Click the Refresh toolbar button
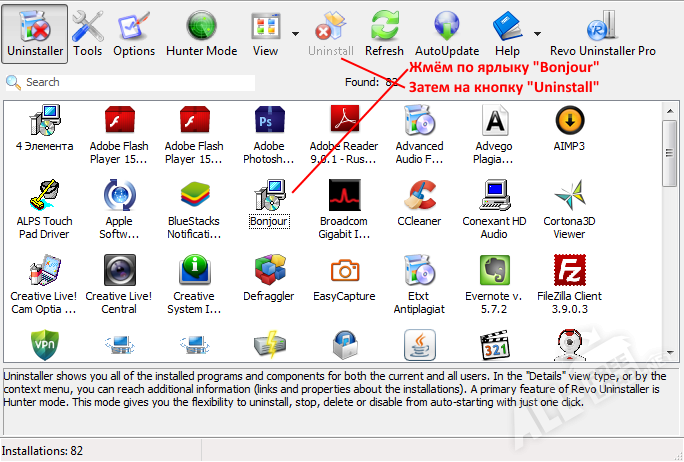Screen dimensions: 684x462 [384, 33]
